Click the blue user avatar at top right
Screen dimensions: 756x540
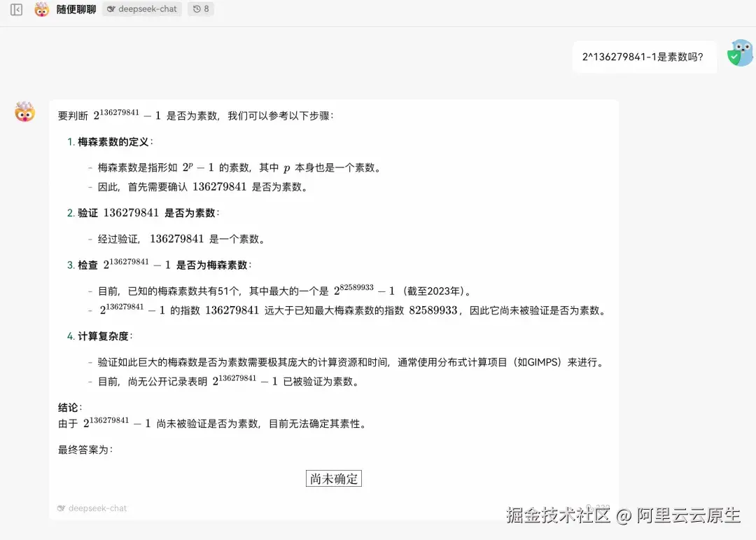pyautogui.click(x=740, y=53)
